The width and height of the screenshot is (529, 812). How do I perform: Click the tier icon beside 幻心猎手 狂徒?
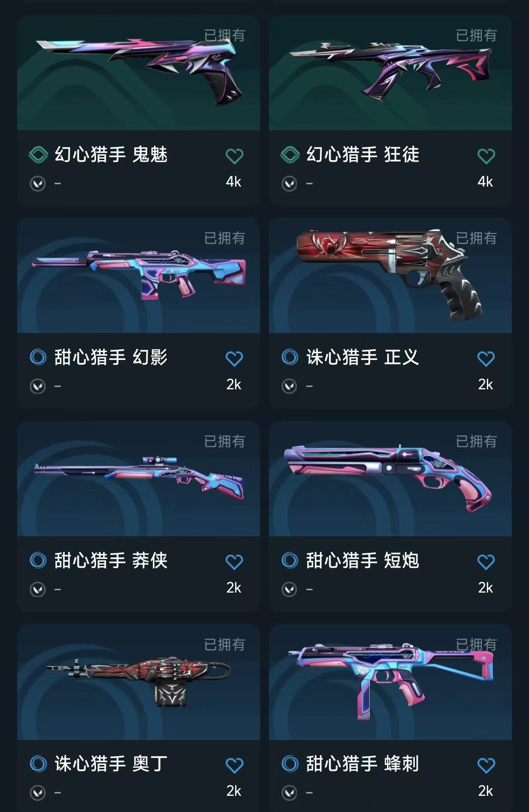coord(290,155)
